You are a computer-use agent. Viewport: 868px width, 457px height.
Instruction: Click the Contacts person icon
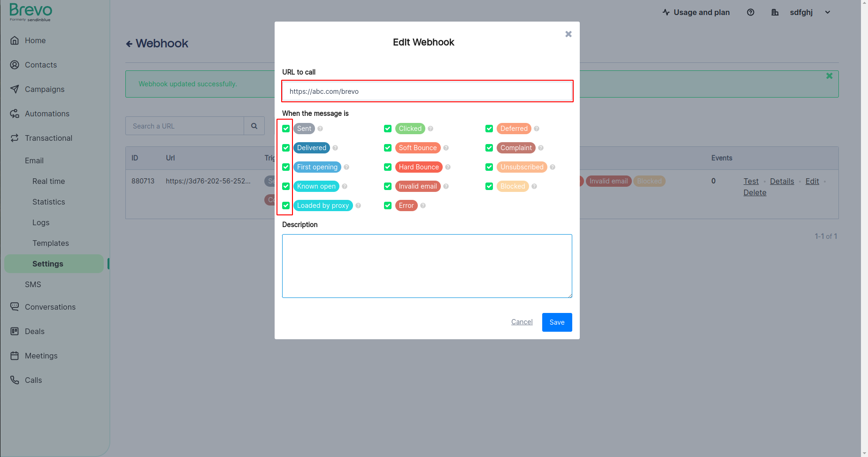[15, 65]
